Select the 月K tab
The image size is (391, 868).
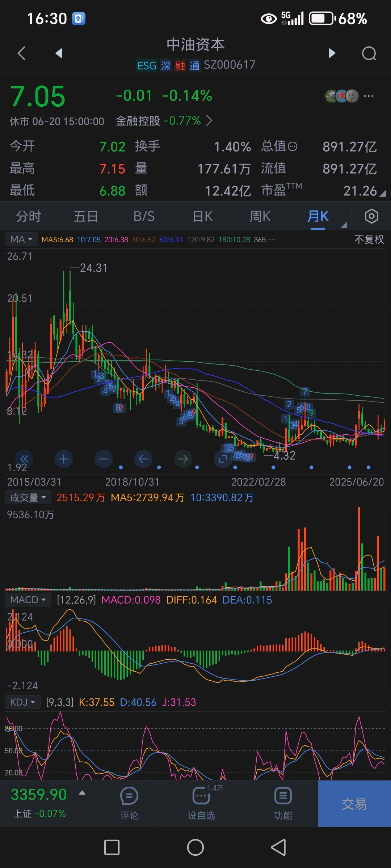pos(318,216)
